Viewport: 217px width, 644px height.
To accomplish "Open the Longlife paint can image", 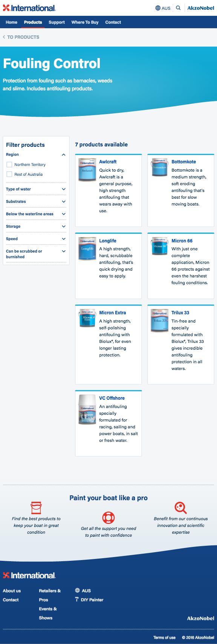I will click(87, 249).
